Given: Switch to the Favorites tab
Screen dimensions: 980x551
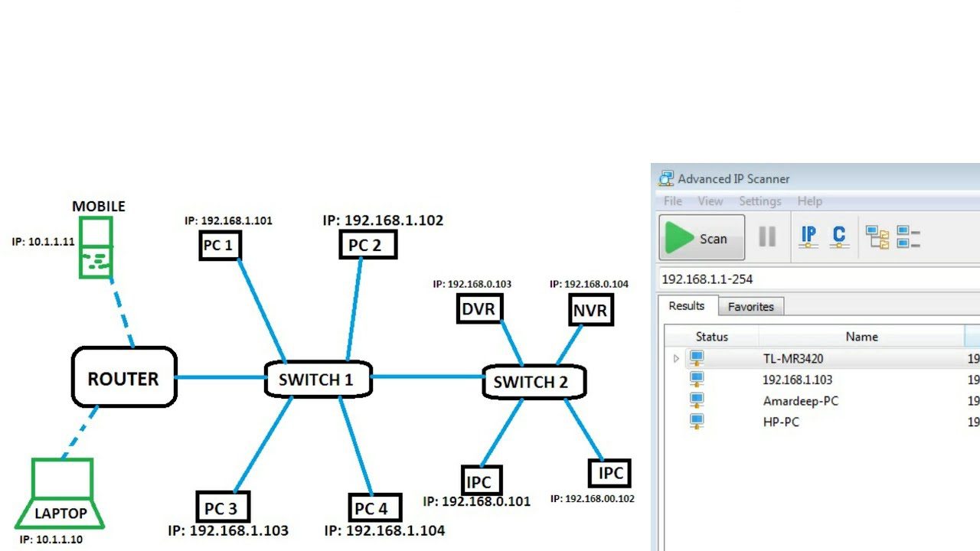Looking at the screenshot, I should click(x=750, y=307).
